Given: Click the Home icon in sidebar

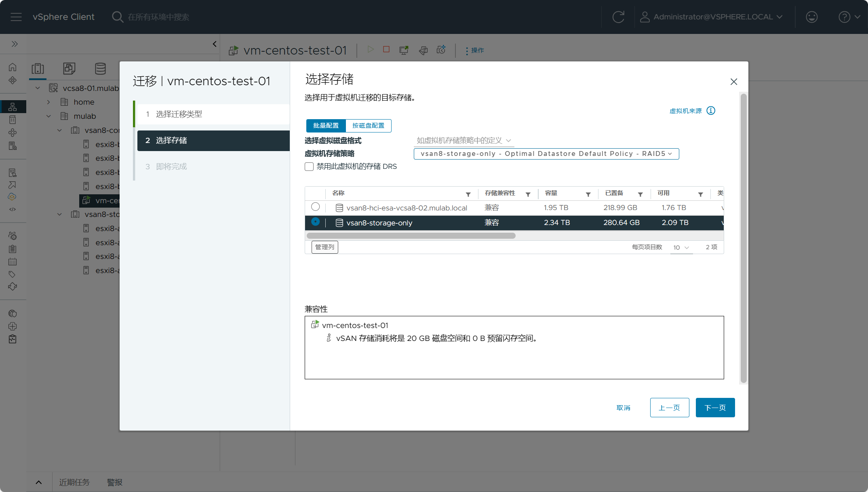Looking at the screenshot, I should 13,67.
